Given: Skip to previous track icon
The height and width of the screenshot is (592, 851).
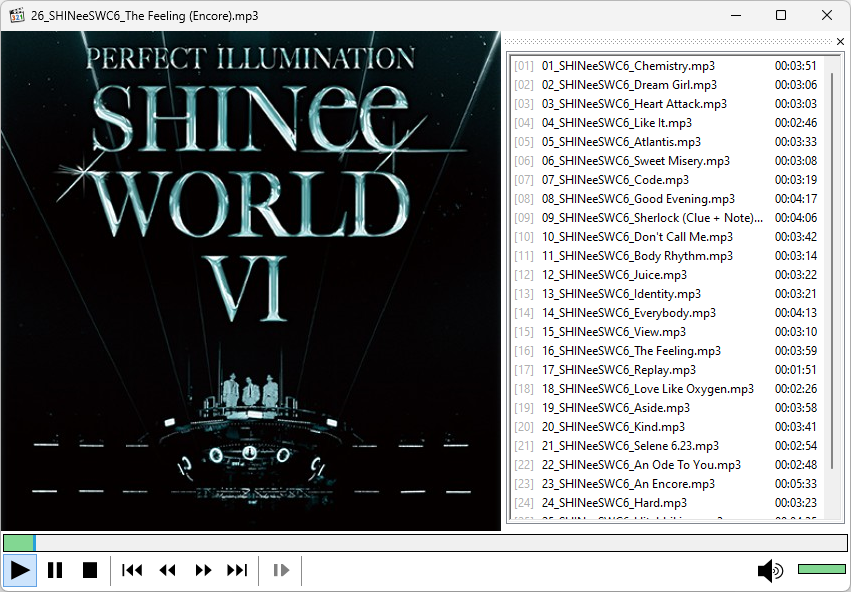Looking at the screenshot, I should click(132, 570).
